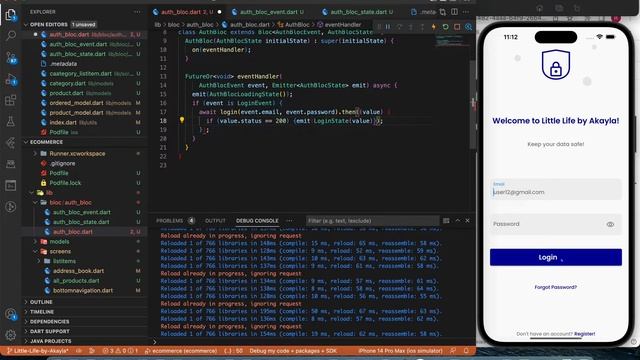Expand the Outline section
The image size is (640, 360).
pyautogui.click(x=41, y=302)
